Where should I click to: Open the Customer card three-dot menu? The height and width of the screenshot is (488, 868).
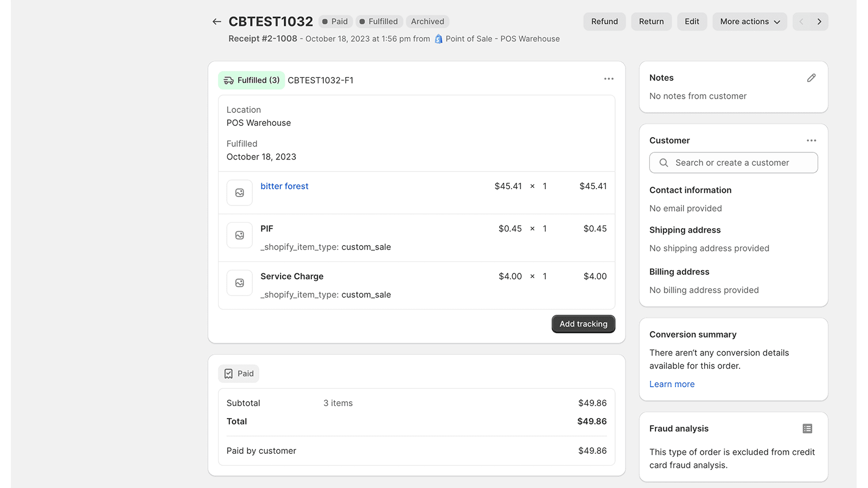811,140
